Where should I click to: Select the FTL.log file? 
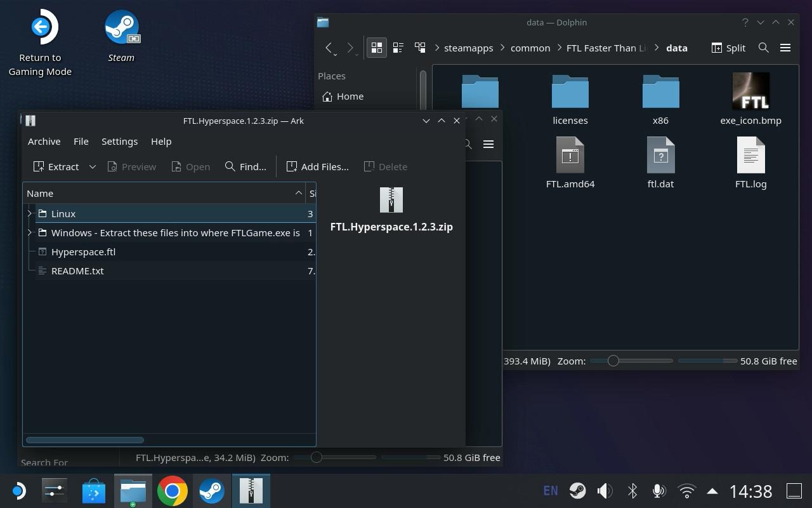point(751,163)
